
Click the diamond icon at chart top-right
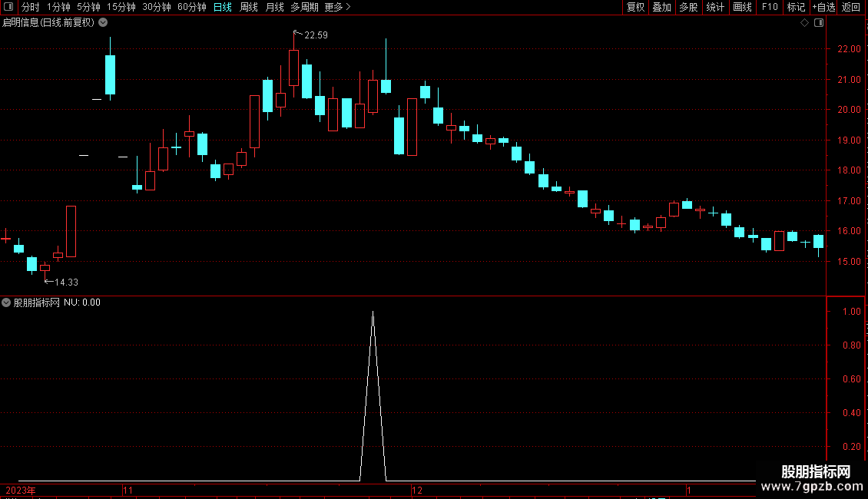point(804,23)
